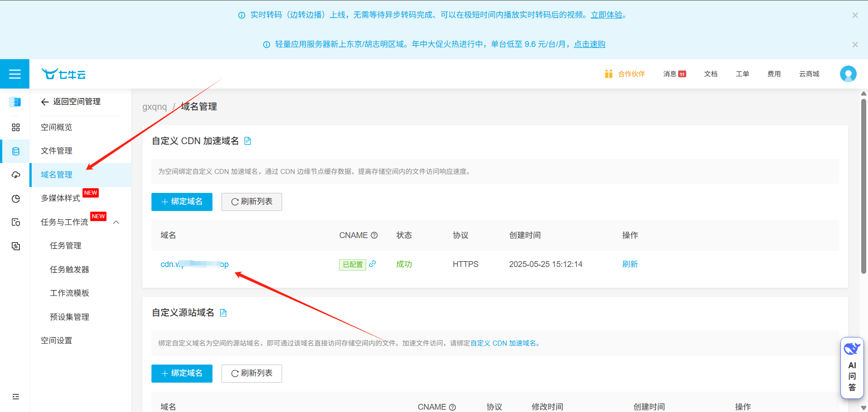Click the CNAME help question mark icon
The image size is (868, 412).
[x=374, y=235]
